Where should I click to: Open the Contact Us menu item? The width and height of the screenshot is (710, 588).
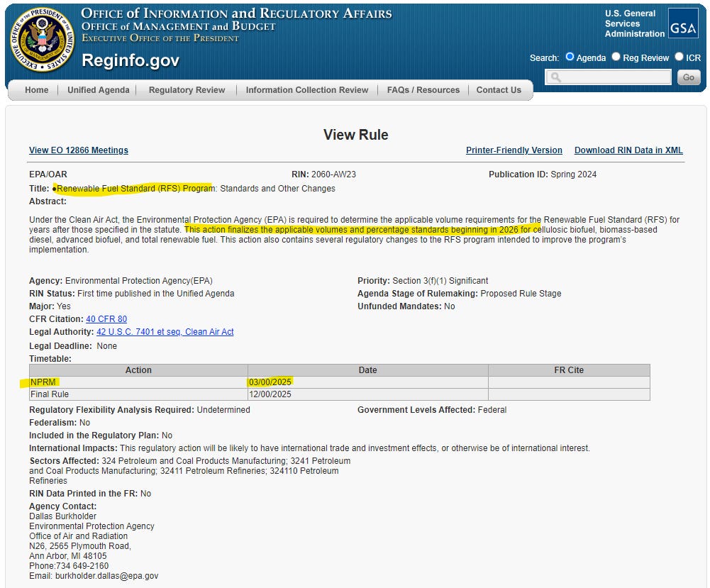[x=499, y=90]
